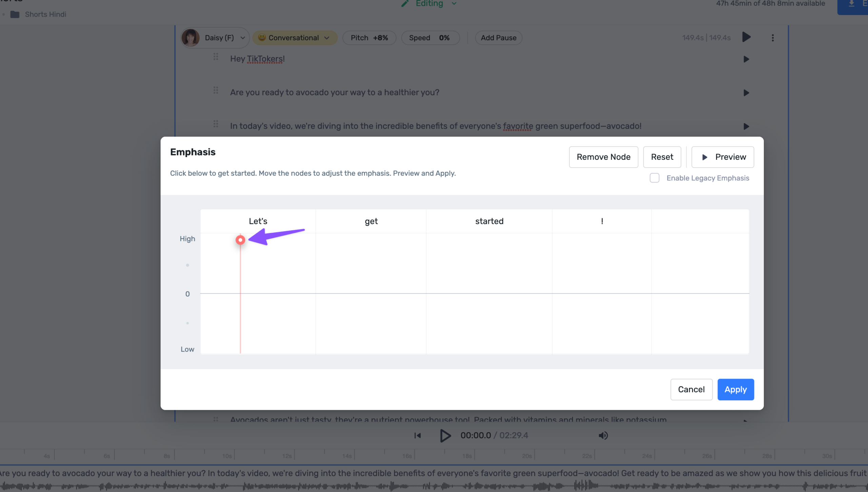Screen dimensions: 868x492
Task: Open the Pitch +8% setting
Action: 369,38
